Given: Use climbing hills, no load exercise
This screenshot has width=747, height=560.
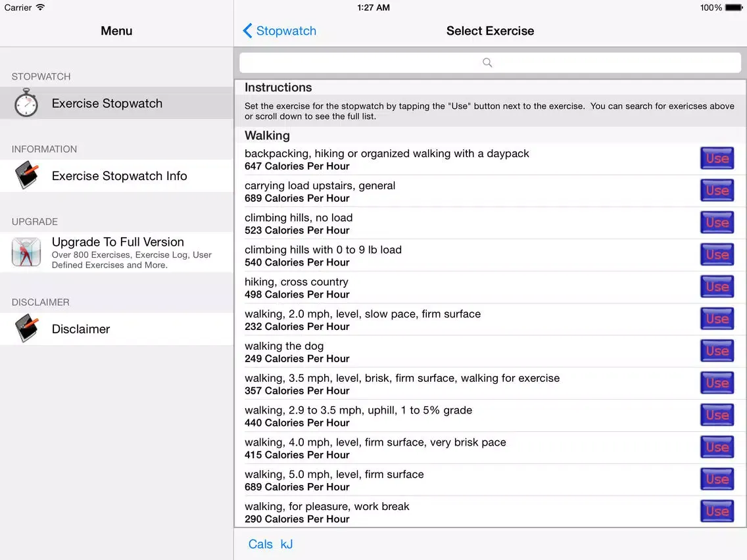Looking at the screenshot, I should tap(717, 222).
